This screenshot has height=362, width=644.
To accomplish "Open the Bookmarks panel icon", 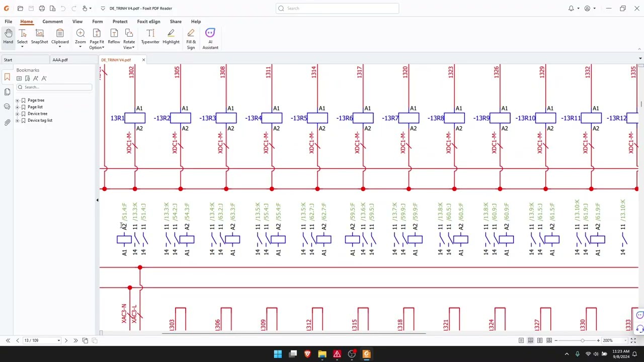I will click(7, 77).
